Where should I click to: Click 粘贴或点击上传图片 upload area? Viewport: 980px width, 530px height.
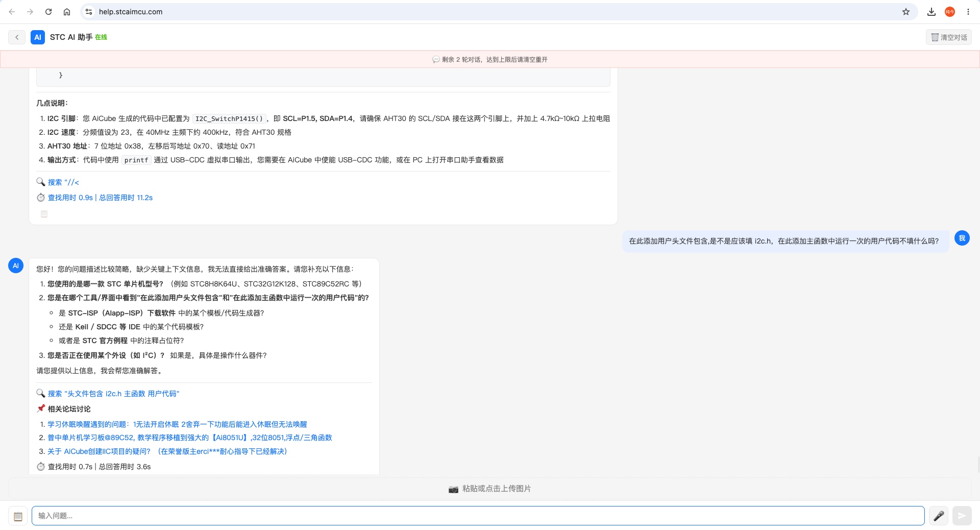coord(489,489)
